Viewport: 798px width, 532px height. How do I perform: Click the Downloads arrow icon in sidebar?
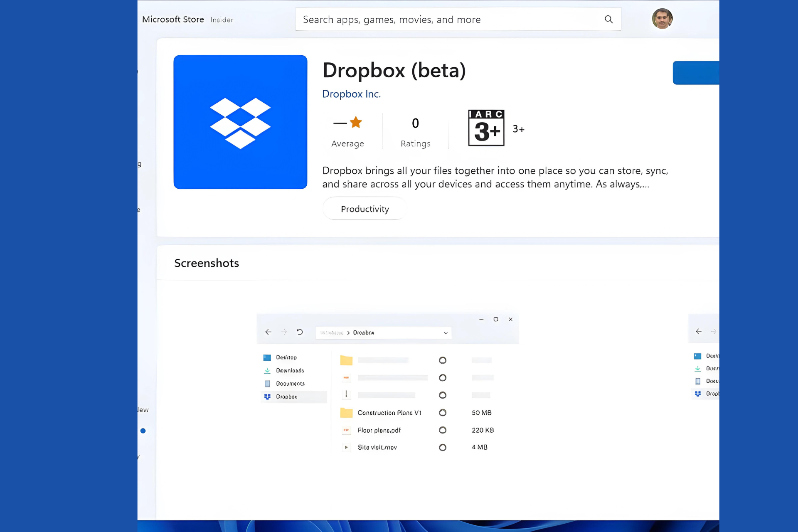pyautogui.click(x=267, y=370)
